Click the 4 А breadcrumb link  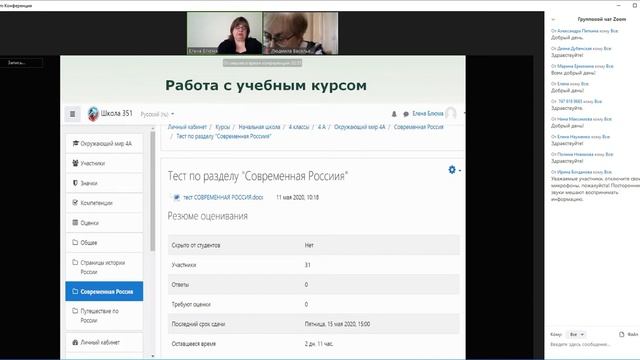322,127
